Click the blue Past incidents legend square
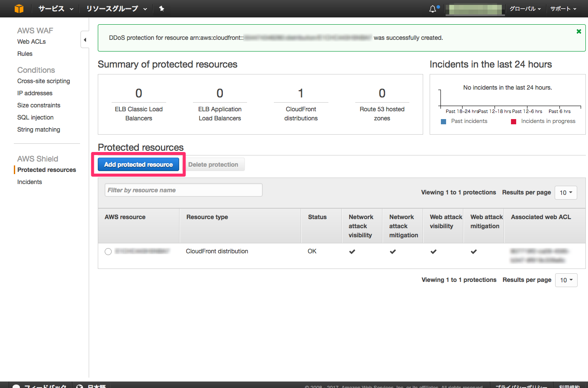Screen dimensions: 588x388 pos(443,122)
